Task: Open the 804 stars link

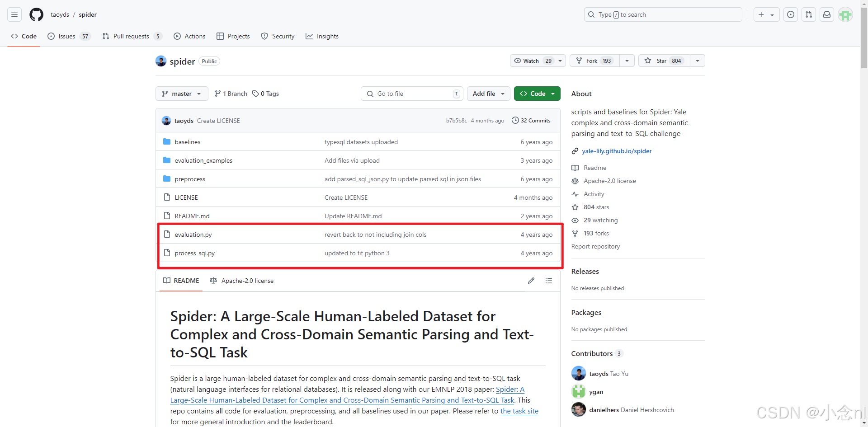Action: (x=596, y=207)
